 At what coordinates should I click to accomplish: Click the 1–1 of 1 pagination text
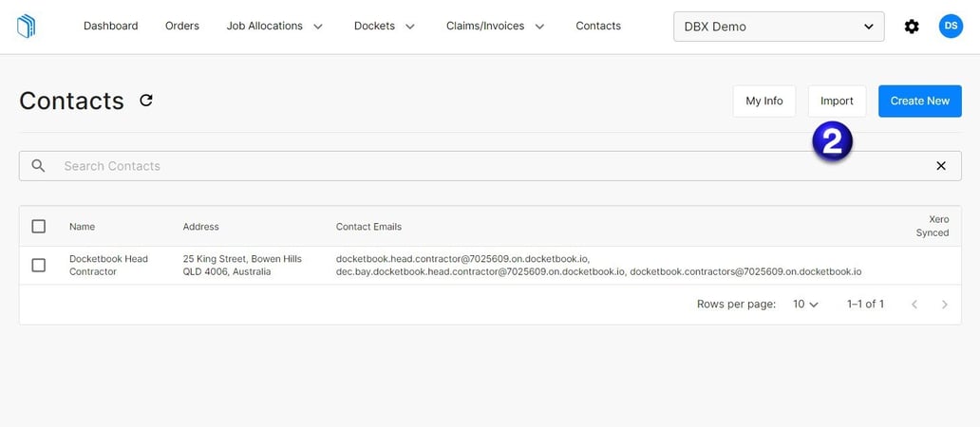(866, 304)
